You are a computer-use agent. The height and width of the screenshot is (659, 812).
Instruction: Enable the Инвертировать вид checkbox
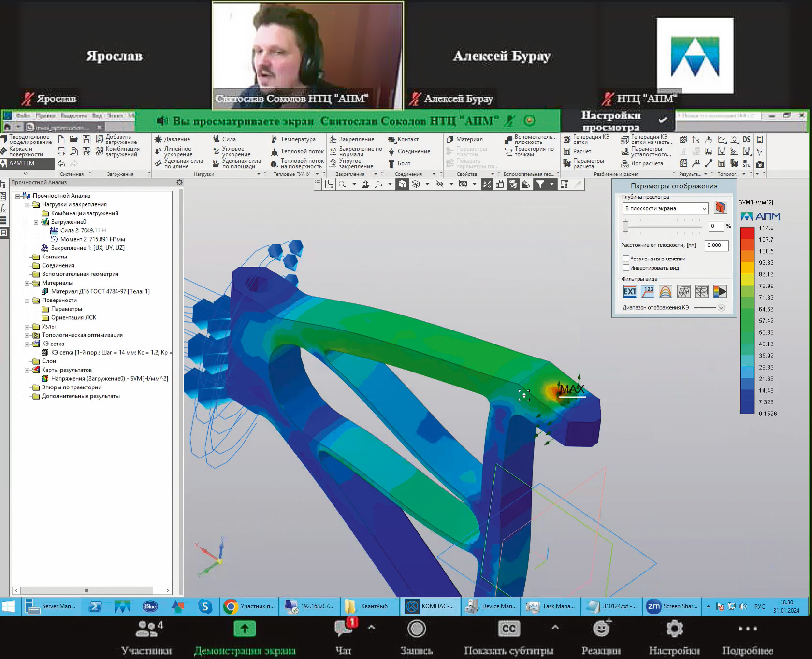point(626,268)
